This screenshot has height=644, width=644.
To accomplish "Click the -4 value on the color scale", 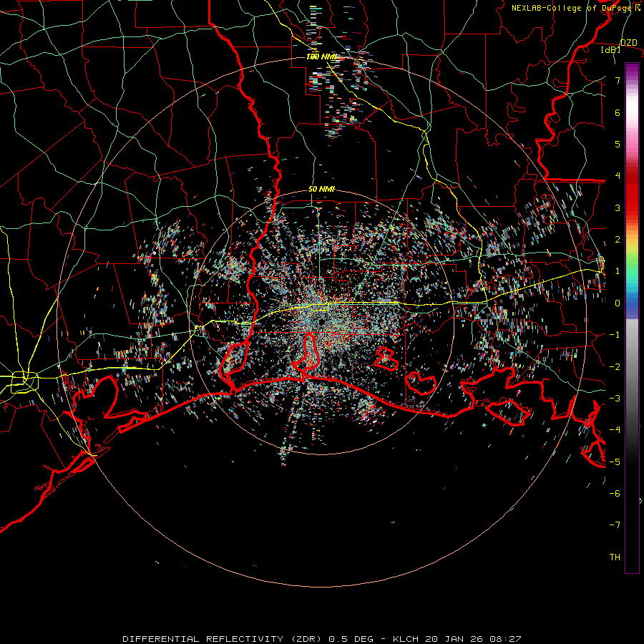I will click(x=615, y=430).
